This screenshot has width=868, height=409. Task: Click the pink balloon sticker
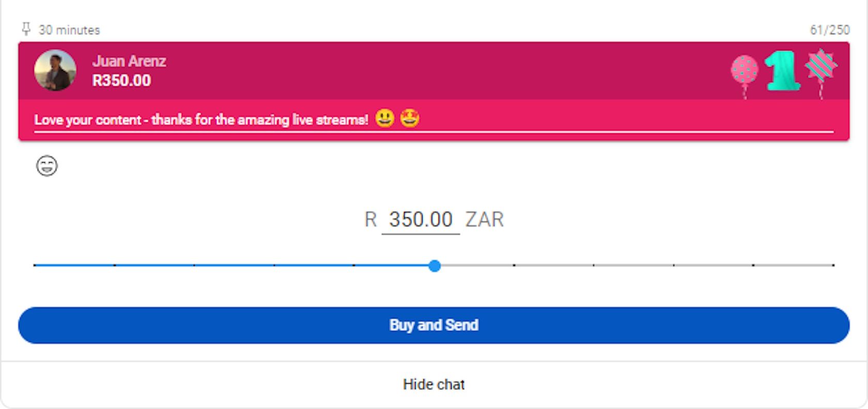(745, 71)
